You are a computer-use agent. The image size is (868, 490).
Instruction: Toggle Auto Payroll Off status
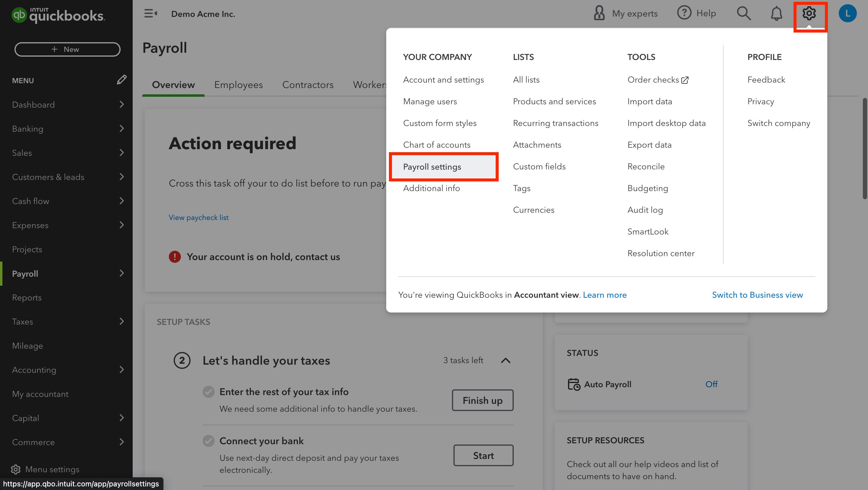(711, 384)
